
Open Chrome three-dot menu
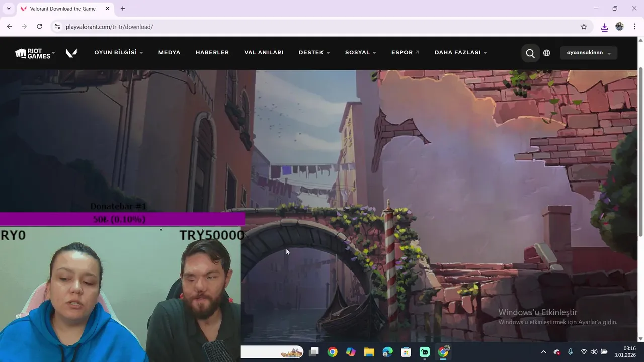634,27
